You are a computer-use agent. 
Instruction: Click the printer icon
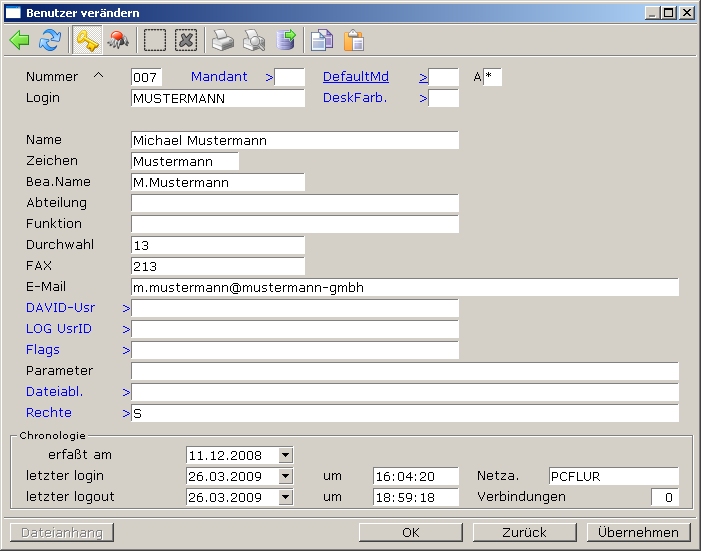[223, 40]
